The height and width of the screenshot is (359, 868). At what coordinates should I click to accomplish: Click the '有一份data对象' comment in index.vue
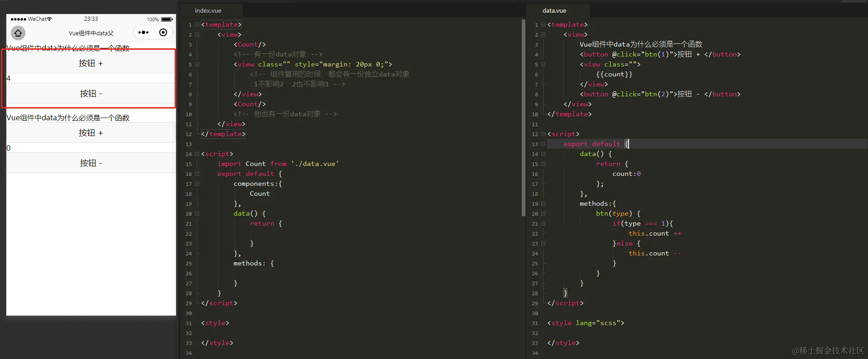point(278,54)
